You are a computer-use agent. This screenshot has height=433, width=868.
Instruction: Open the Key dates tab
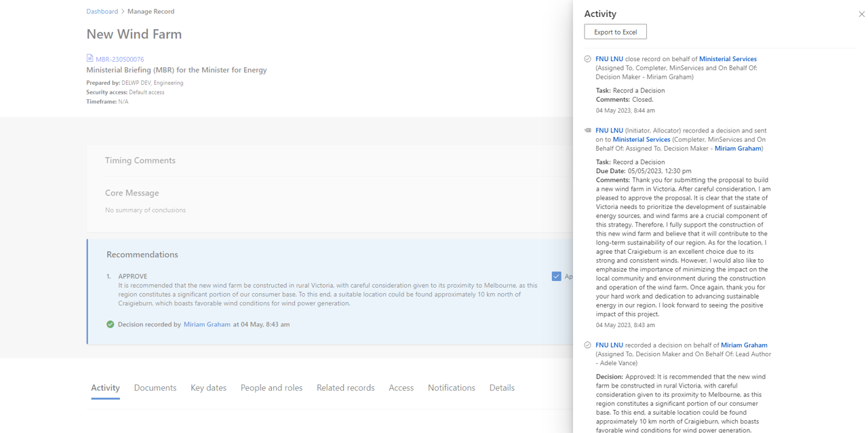tap(208, 388)
